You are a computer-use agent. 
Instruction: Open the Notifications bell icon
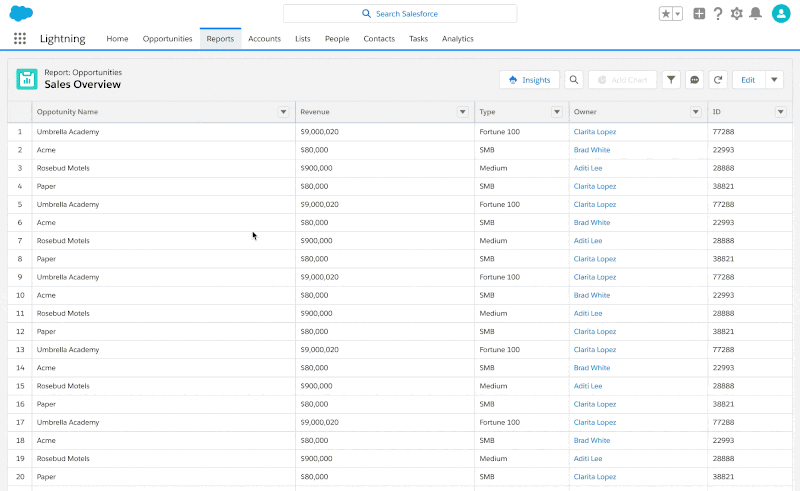(x=756, y=13)
